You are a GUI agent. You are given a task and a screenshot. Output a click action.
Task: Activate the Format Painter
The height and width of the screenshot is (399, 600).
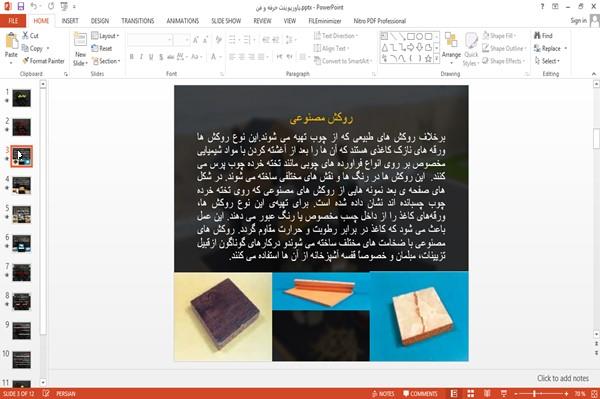click(43, 61)
